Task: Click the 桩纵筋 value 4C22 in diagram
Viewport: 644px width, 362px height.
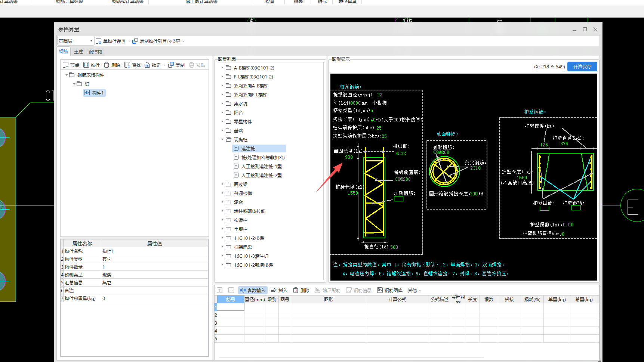Action: pos(401,154)
